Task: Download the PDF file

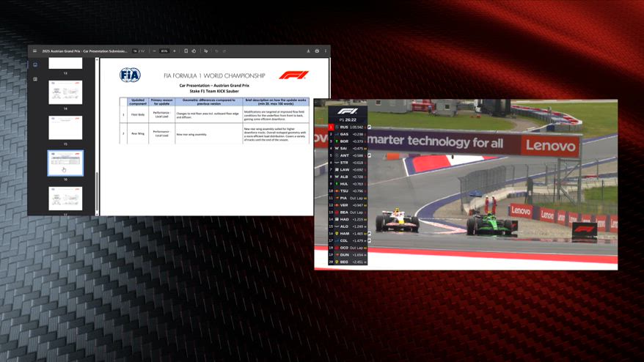Action: [x=307, y=51]
